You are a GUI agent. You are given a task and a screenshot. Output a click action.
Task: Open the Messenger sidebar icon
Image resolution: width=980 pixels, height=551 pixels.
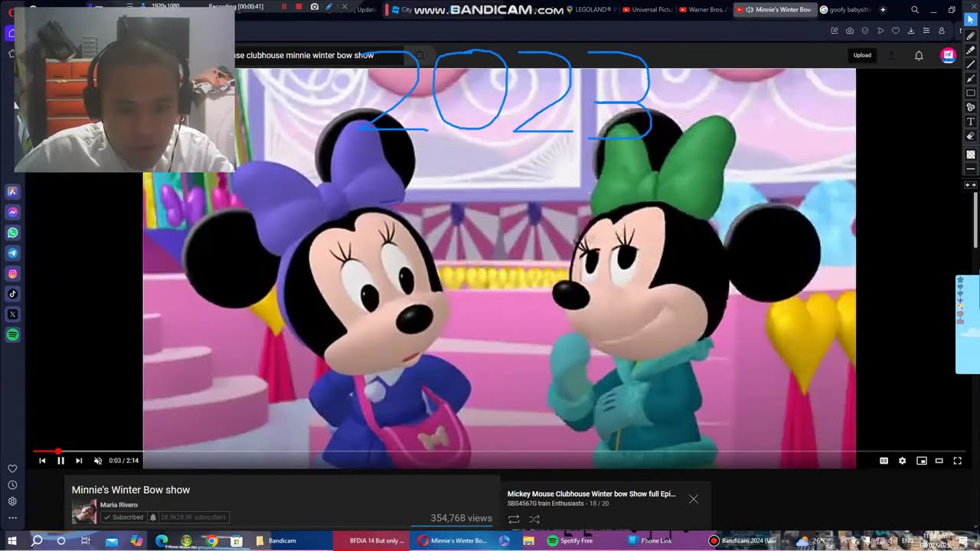pyautogui.click(x=13, y=212)
